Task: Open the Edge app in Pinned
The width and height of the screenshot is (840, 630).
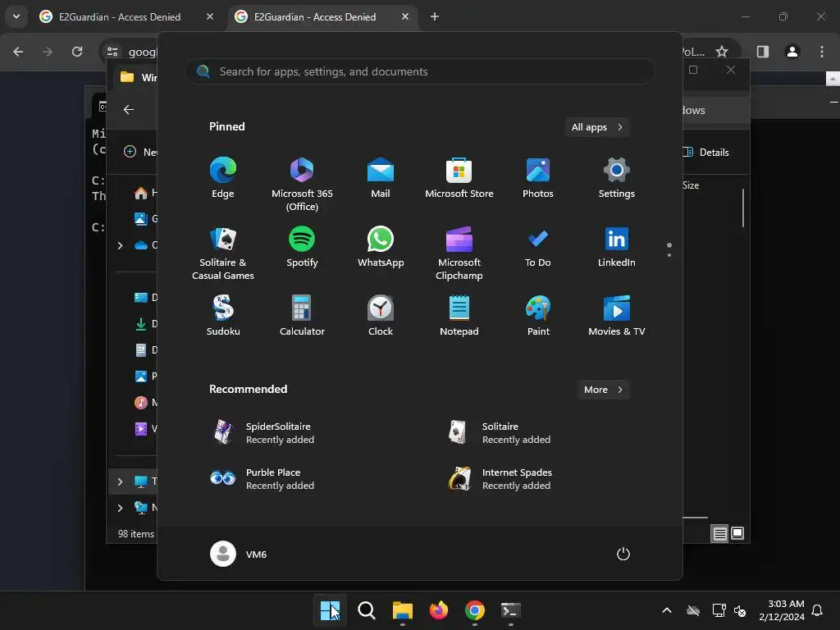Action: (x=223, y=178)
